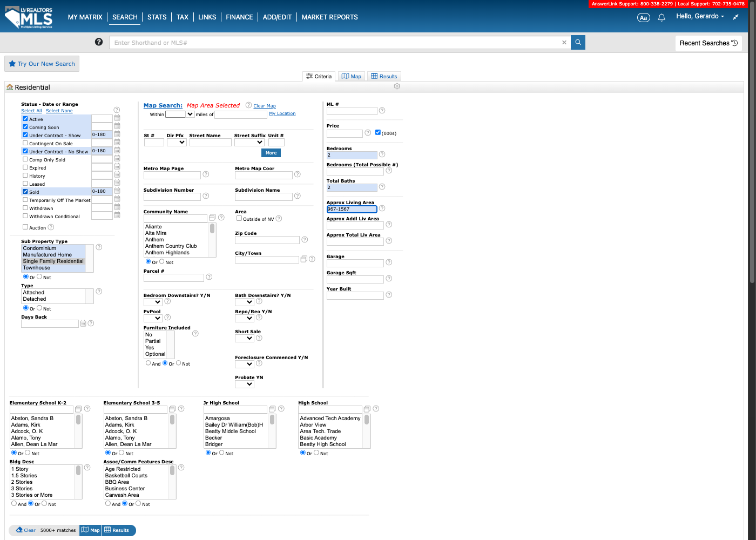The image size is (756, 540).
Task: Click help icon beside Auction checkbox
Action: pos(51,227)
